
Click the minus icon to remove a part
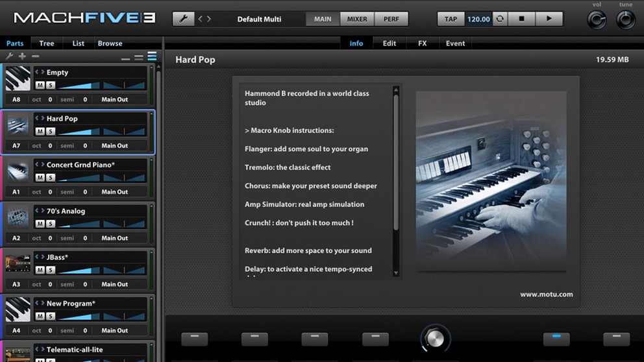[x=35, y=57]
